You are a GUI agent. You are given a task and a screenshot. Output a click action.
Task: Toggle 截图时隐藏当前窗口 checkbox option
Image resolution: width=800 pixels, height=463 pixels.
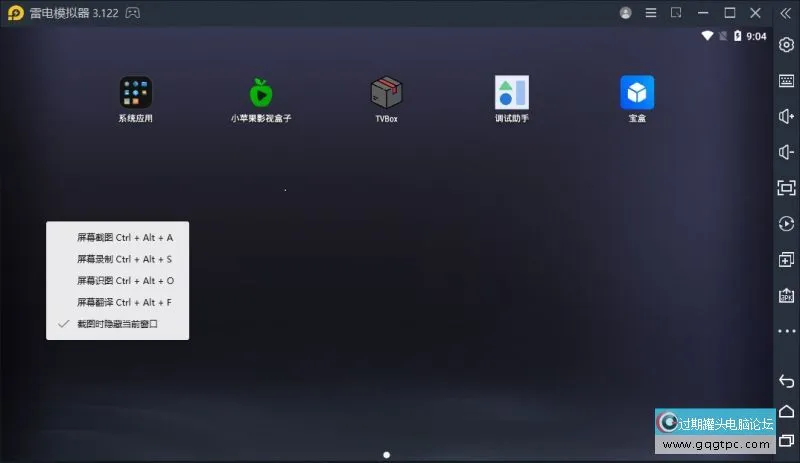pyautogui.click(x=117, y=324)
